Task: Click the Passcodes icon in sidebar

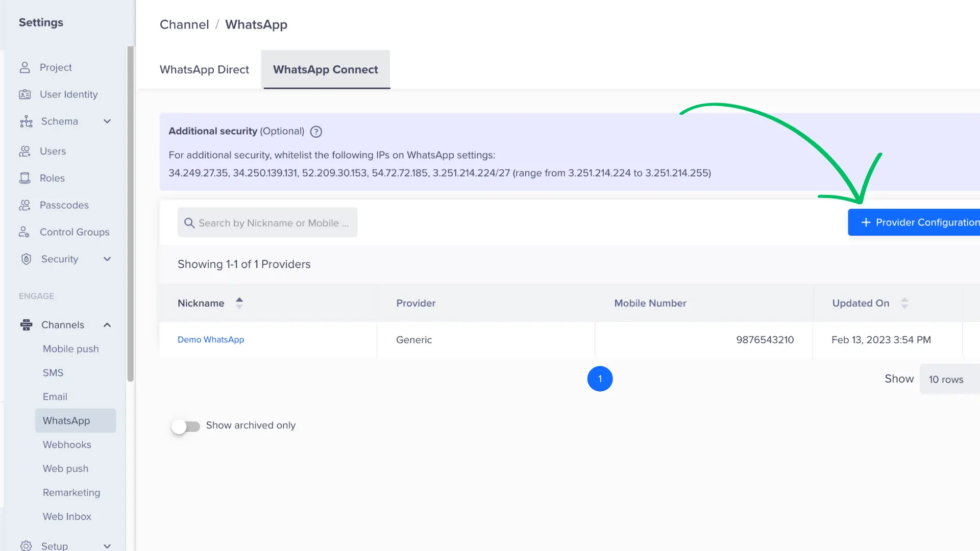Action: point(24,205)
